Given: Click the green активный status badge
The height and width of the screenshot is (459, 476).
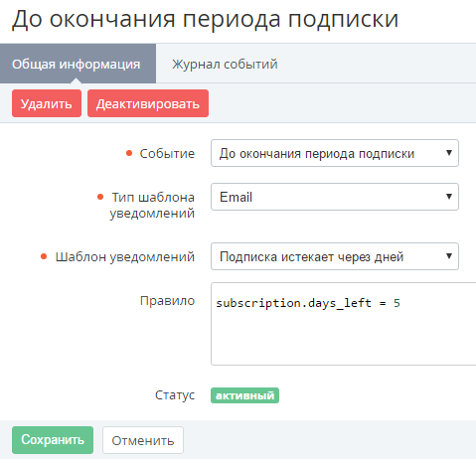Looking at the screenshot, I should point(244,395).
